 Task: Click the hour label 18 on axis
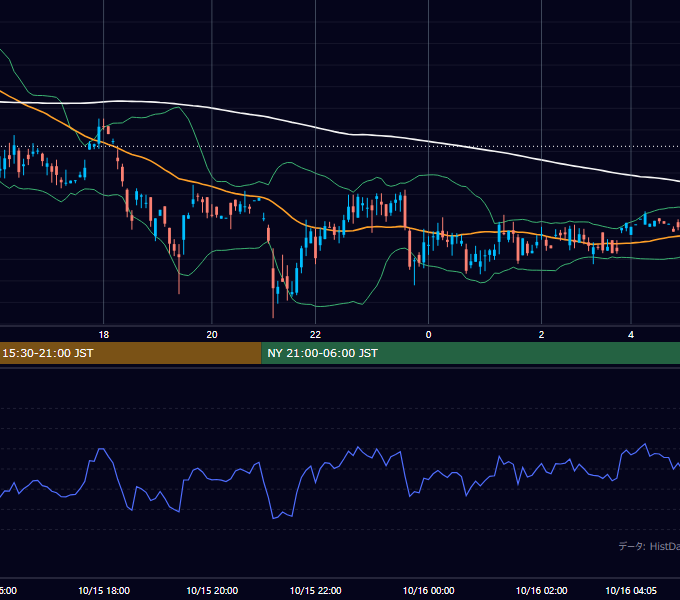coord(104,335)
